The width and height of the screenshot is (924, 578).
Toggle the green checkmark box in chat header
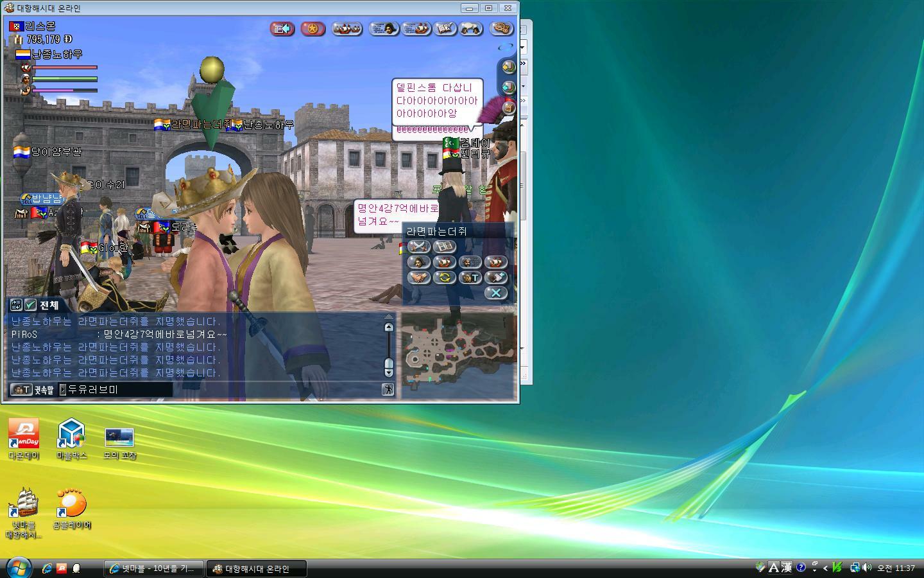pos(30,305)
